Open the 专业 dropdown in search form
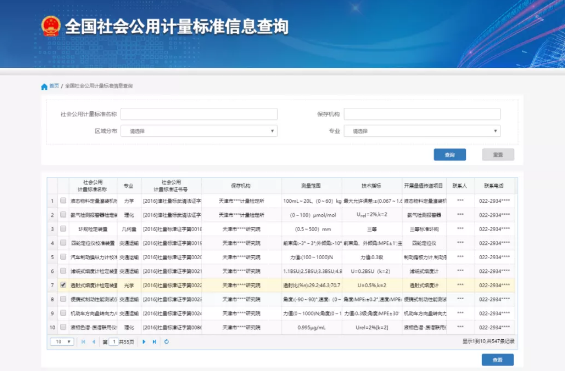Image resolution: width=565 pixels, height=377 pixels. 422,131
